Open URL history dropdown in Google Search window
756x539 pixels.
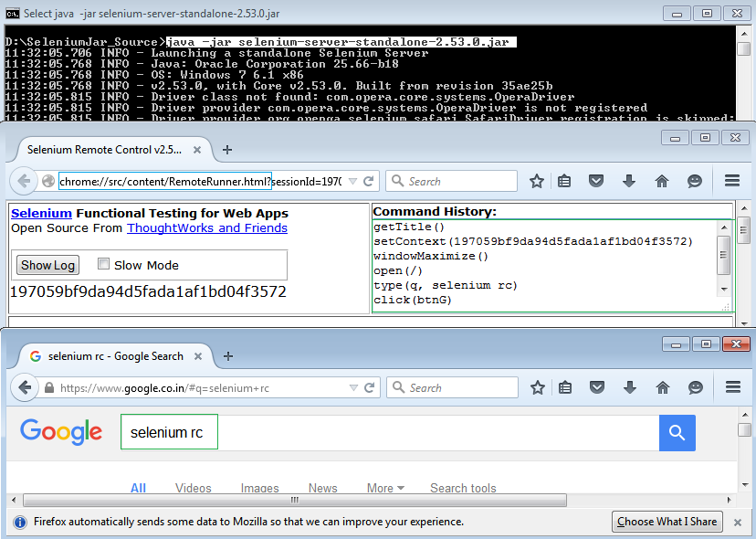pyautogui.click(x=354, y=388)
